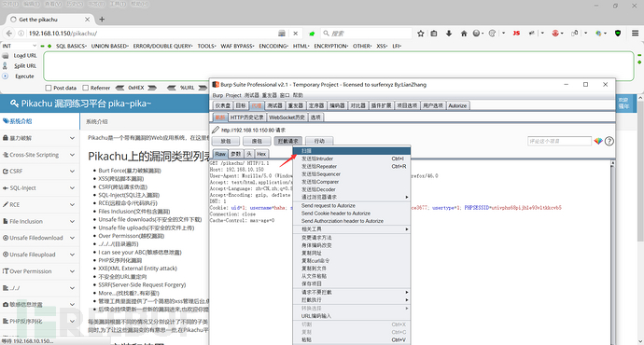Viewport: 644px width, 345px height.
Task: Click the red circular extension icon
Action: (555, 34)
